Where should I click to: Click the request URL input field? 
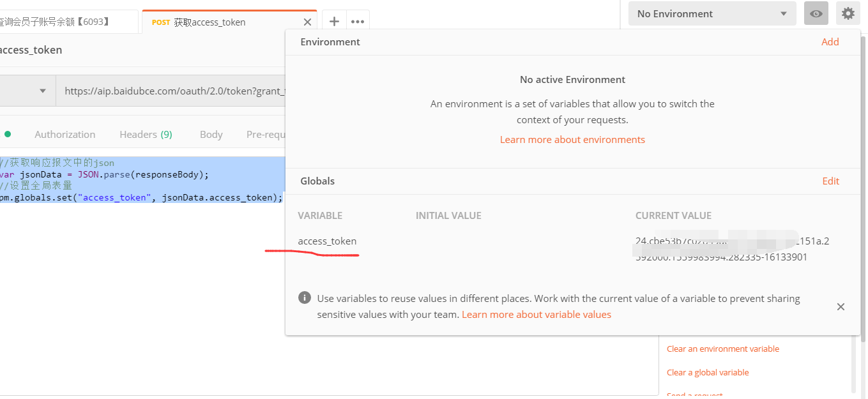(171, 91)
